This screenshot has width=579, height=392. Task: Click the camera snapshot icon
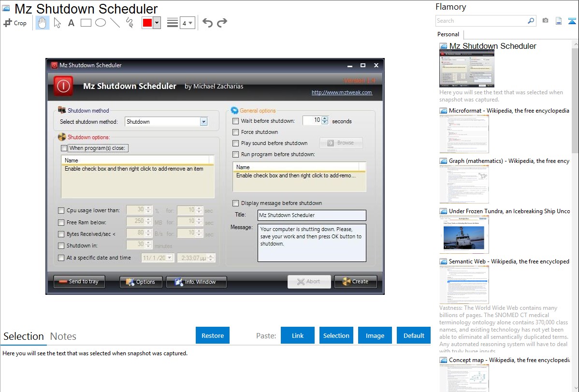(545, 21)
